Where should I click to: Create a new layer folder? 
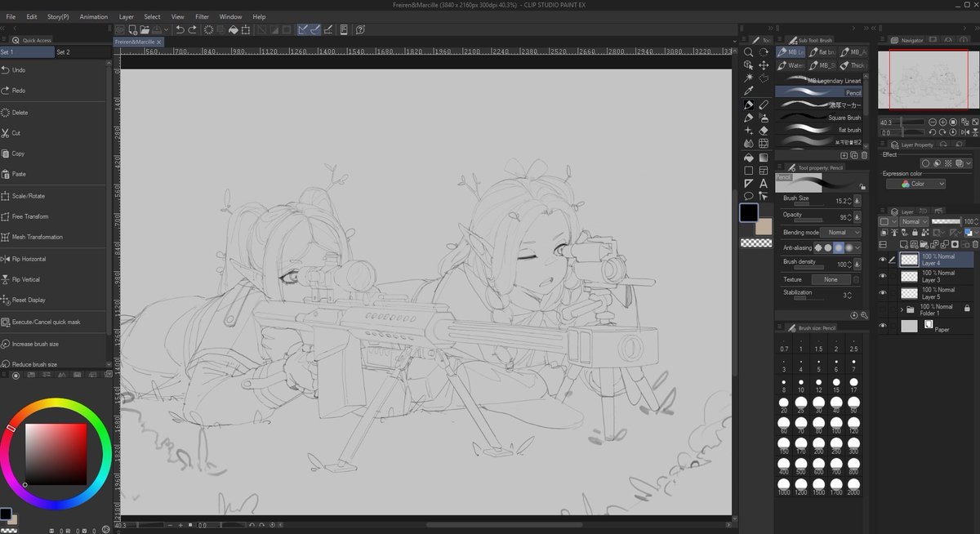pos(924,244)
